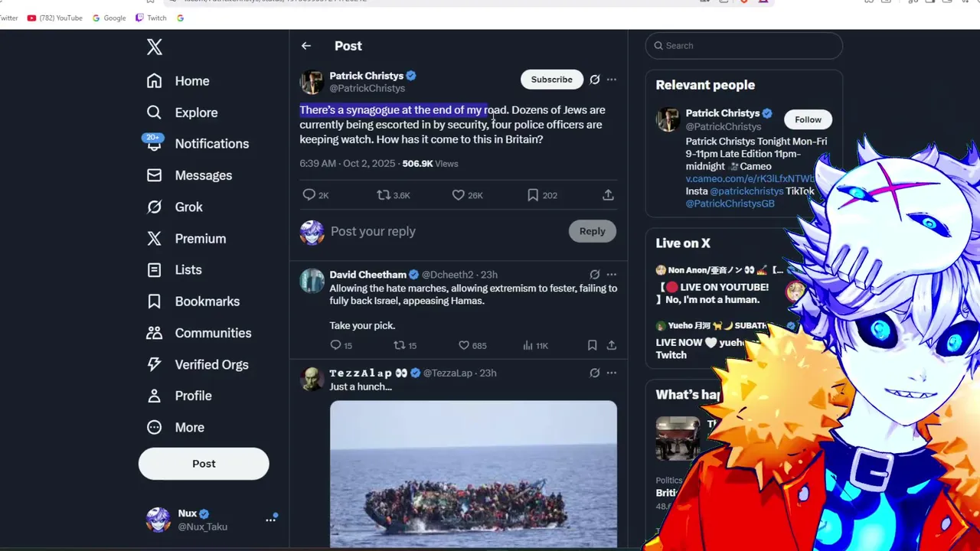This screenshot has height=551, width=980.
Task: Like David Cheetham's reply showing 685
Action: coord(464,346)
